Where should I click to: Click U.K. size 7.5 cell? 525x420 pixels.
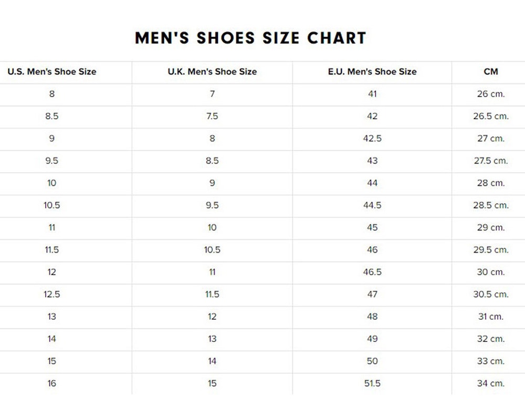tap(212, 116)
